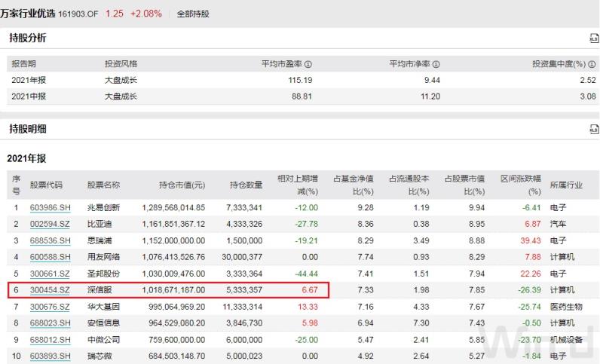Select stock name 思瑞浦

coord(99,240)
